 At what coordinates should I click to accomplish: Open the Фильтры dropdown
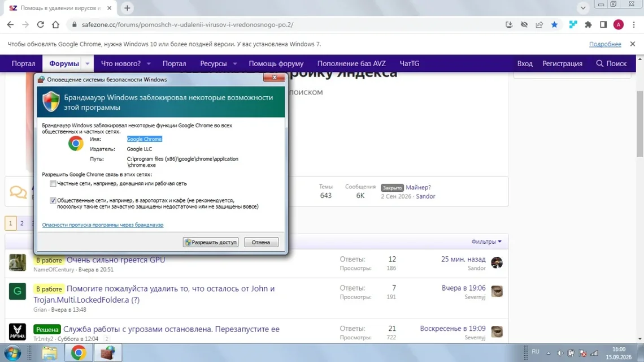click(x=486, y=242)
